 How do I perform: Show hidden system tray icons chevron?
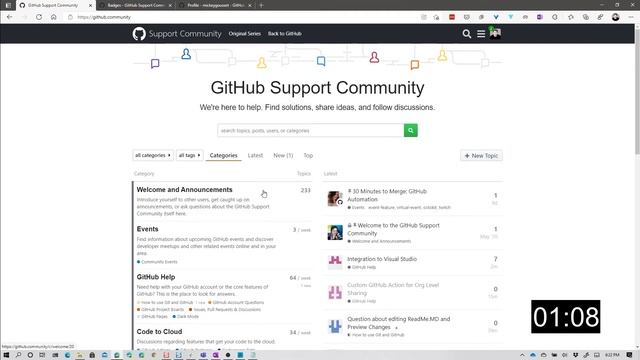pyautogui.click(x=522, y=355)
